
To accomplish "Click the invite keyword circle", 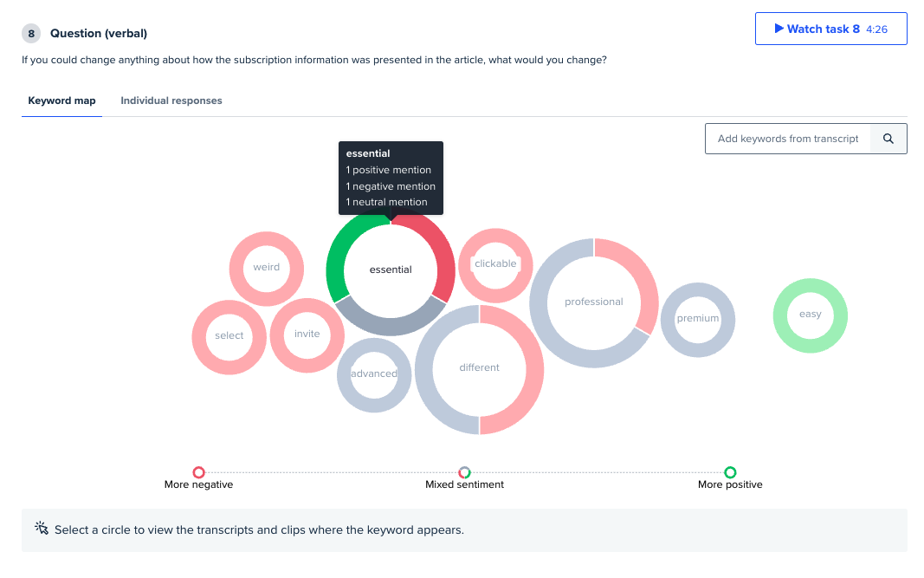I will pyautogui.click(x=307, y=335).
